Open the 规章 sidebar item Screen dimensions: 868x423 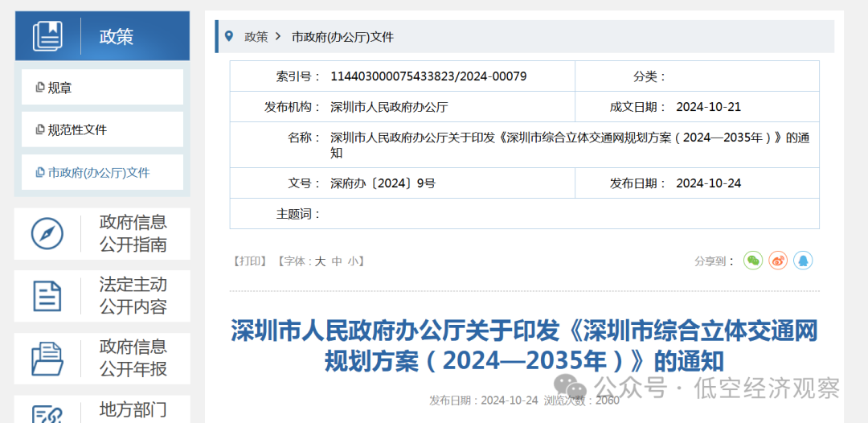102,87
